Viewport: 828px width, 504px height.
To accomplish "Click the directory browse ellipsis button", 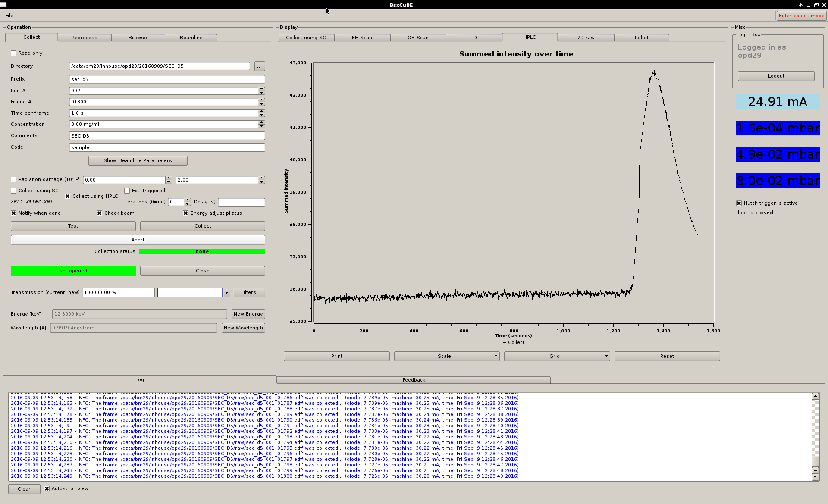I will coord(260,66).
